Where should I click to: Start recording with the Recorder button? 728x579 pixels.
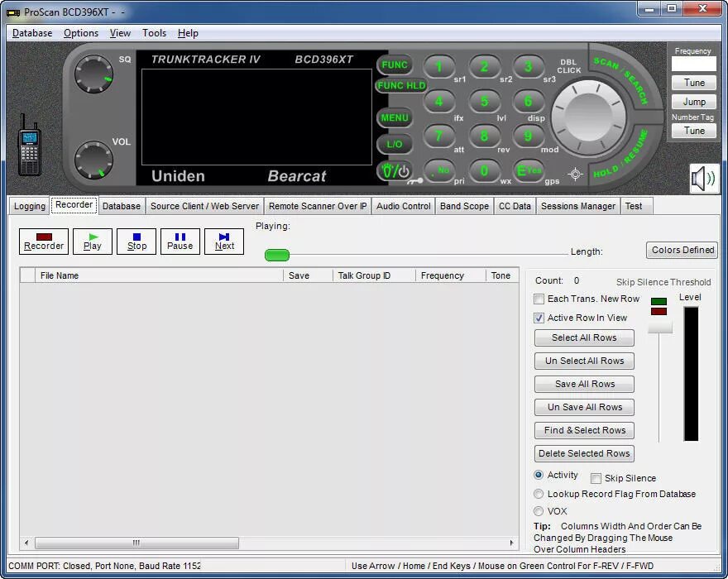click(44, 242)
